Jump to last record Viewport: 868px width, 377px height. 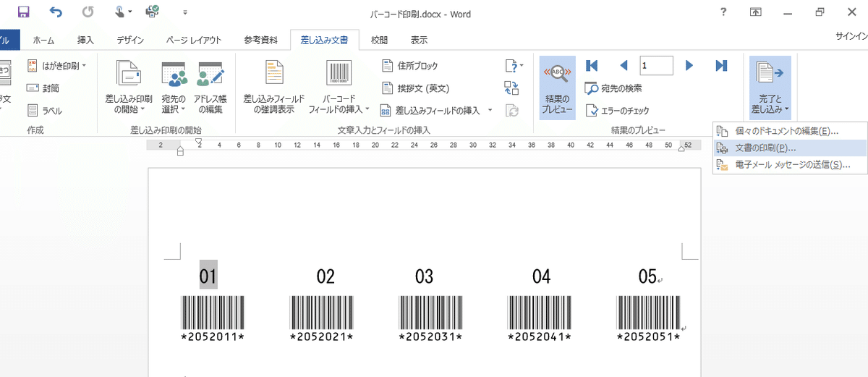[x=721, y=66]
